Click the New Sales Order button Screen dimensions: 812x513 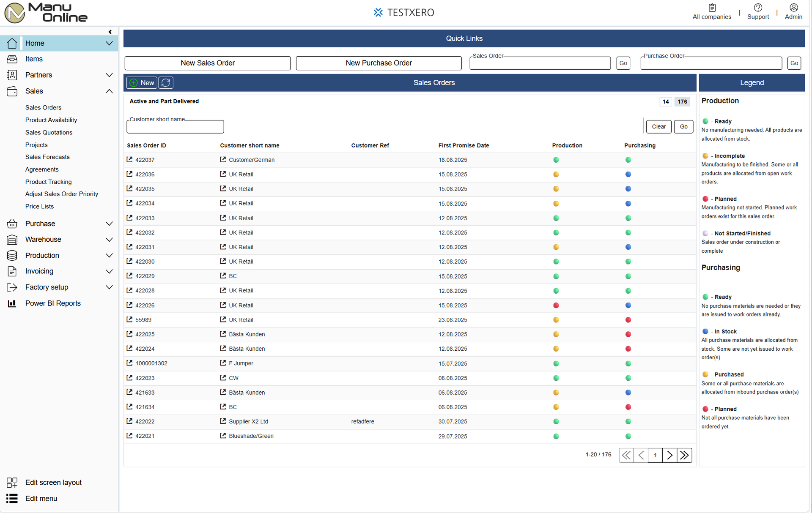point(208,63)
